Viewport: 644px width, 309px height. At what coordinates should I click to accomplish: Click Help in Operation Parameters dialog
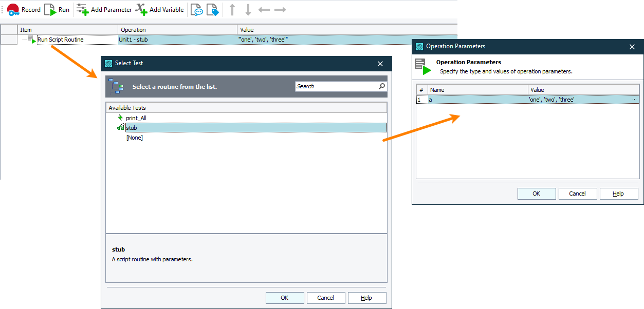coord(619,194)
